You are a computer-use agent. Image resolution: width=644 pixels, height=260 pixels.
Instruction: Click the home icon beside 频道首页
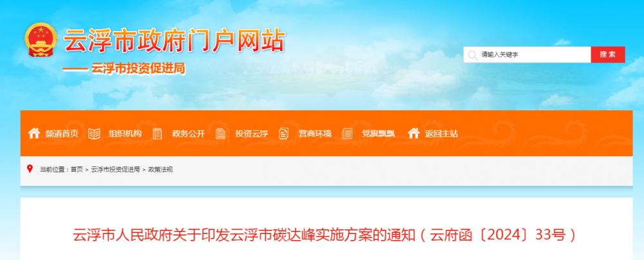click(x=34, y=134)
